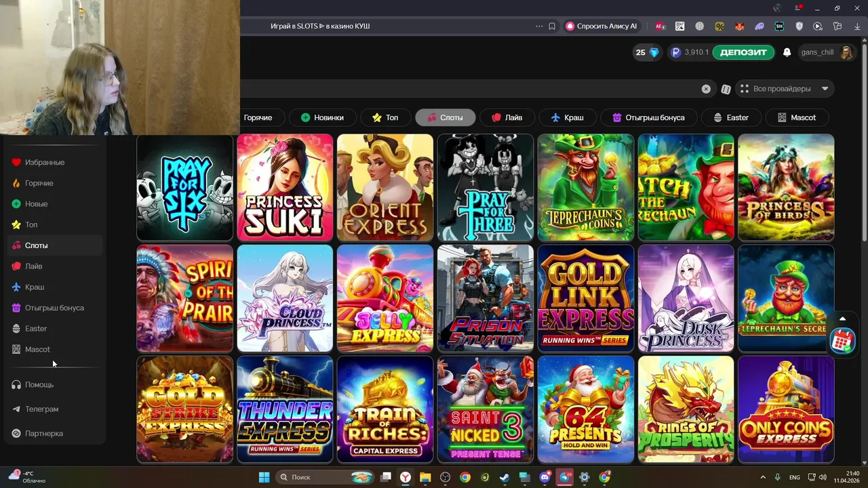Open the purple ghost browser extension
Screen dimensions: 868x488
click(x=759, y=26)
